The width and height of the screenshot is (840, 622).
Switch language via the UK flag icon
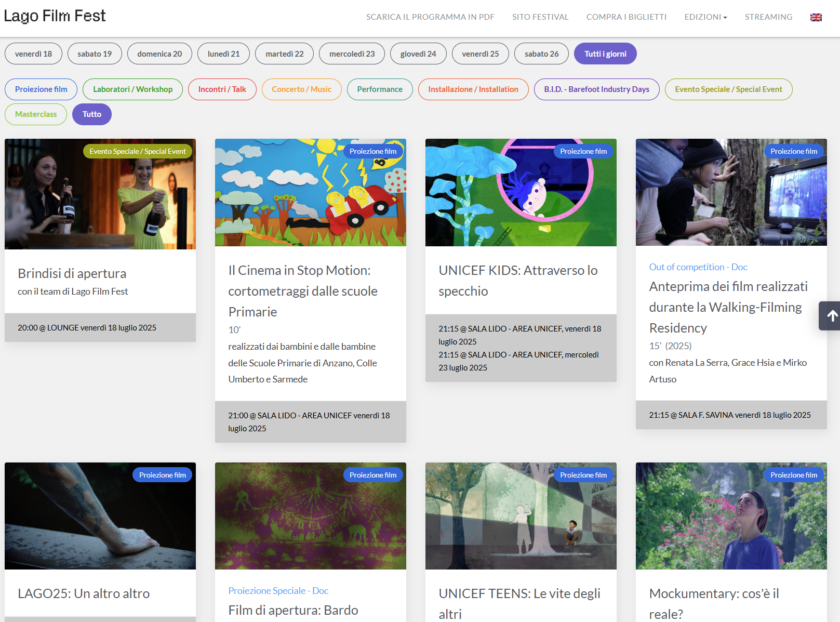816,17
